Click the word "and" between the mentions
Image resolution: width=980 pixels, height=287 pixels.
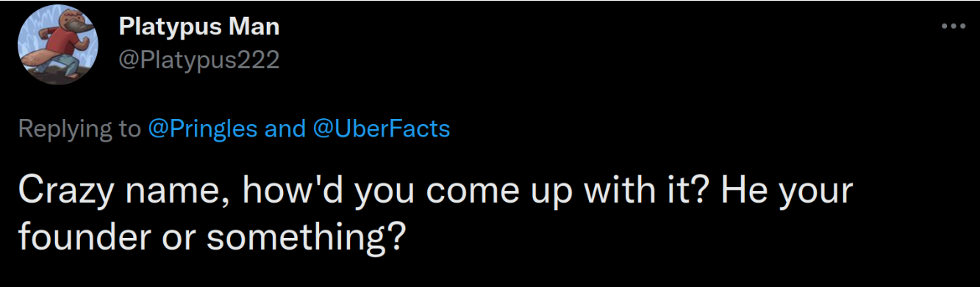(286, 129)
